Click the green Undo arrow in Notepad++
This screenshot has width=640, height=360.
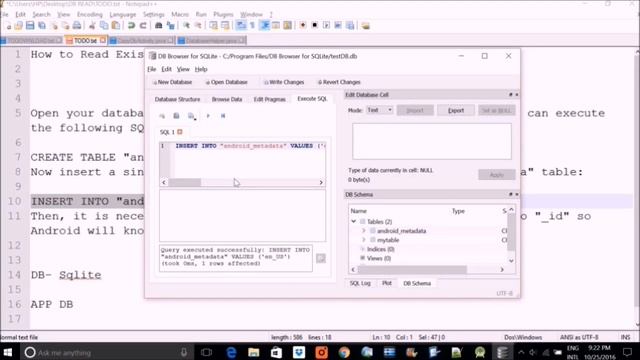click(x=131, y=26)
